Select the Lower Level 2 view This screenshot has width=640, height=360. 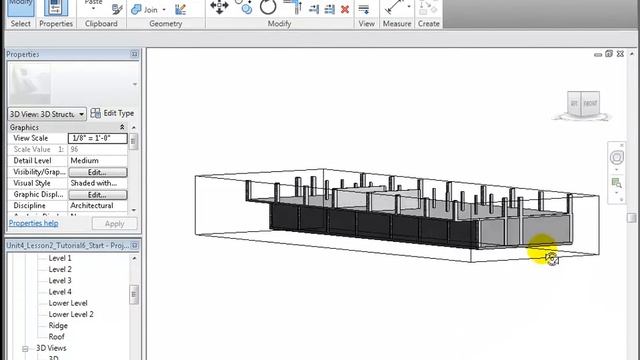pyautogui.click(x=71, y=314)
